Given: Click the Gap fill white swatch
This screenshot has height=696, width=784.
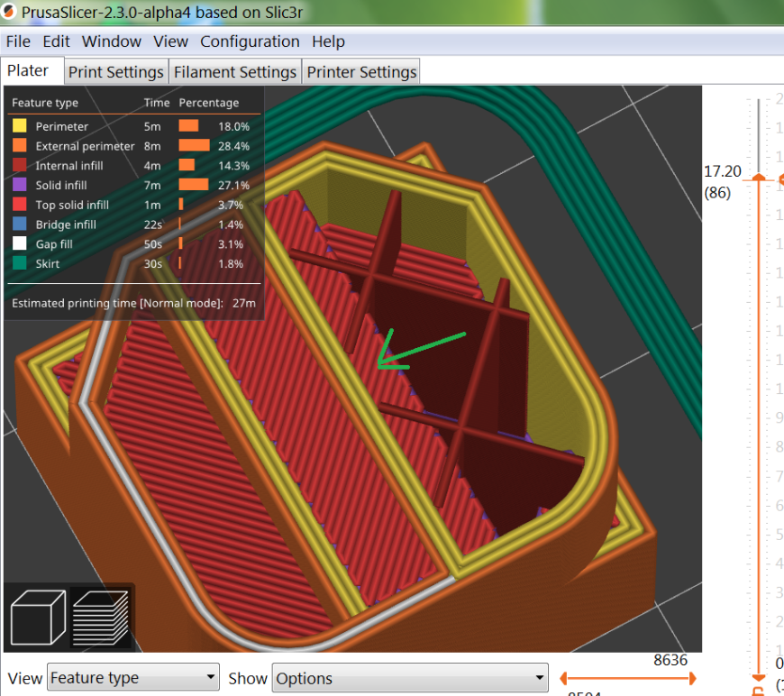Looking at the screenshot, I should 20,243.
